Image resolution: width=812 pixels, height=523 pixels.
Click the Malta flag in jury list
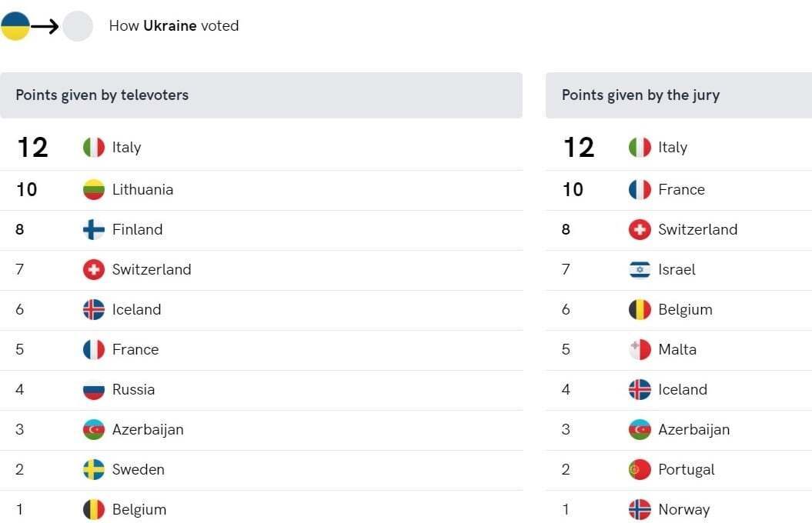tap(640, 349)
